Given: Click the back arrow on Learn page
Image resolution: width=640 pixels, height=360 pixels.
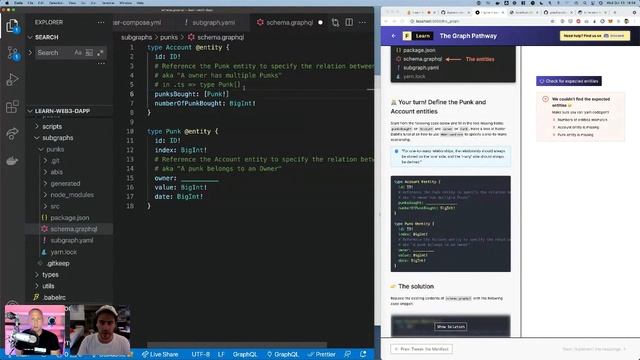Looking at the screenshot, I should (x=393, y=36).
